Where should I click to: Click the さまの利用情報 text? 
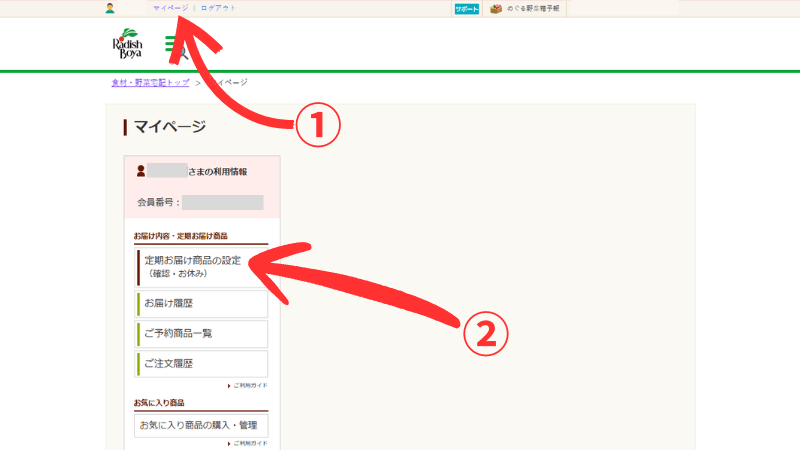click(217, 172)
